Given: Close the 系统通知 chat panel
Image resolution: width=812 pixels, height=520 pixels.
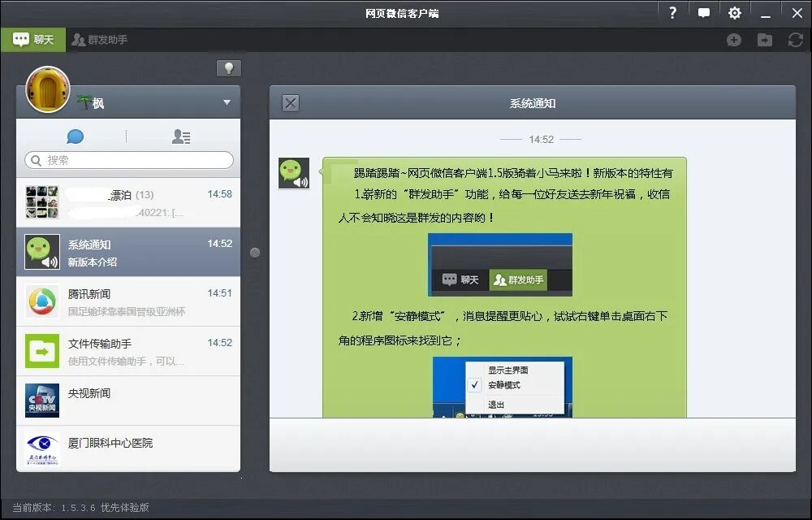Looking at the screenshot, I should [x=291, y=103].
